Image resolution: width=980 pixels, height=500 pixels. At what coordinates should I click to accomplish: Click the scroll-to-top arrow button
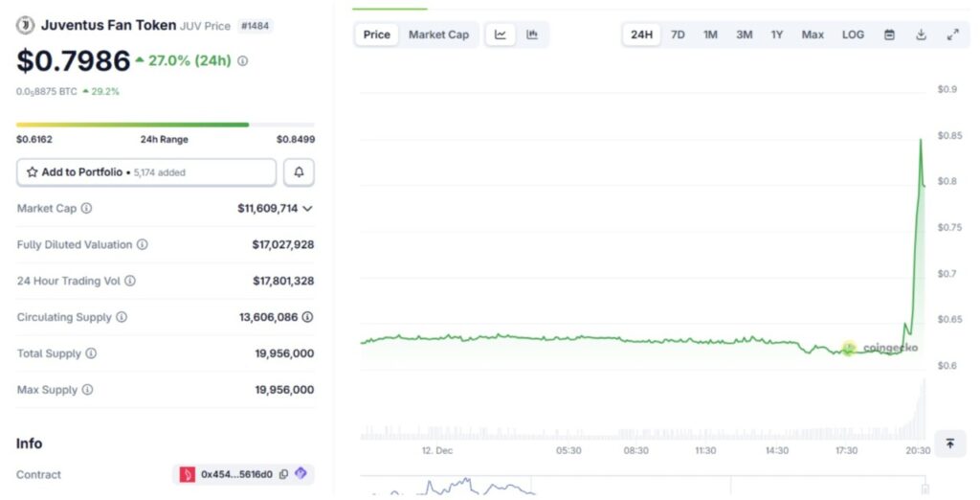click(x=949, y=443)
